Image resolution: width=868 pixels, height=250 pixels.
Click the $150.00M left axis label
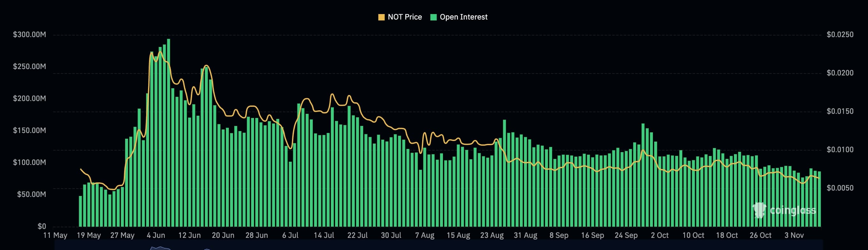(29, 130)
